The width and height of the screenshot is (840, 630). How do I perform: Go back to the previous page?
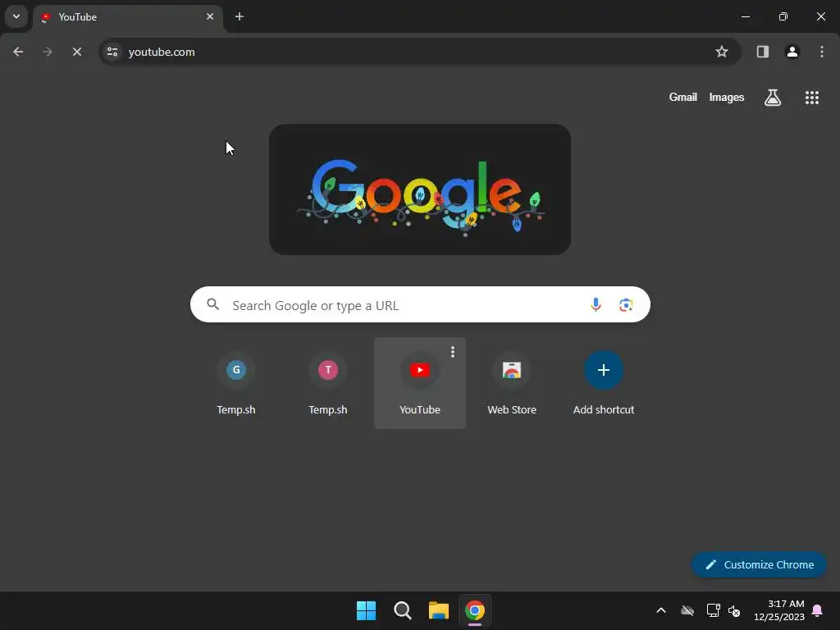tap(18, 52)
